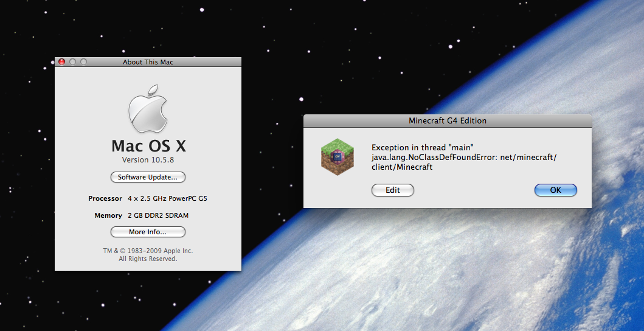Screen dimensions: 644x331
Task: Click the processor value 4 x 2.5 GHz PowerPC G5
Action: [168, 198]
